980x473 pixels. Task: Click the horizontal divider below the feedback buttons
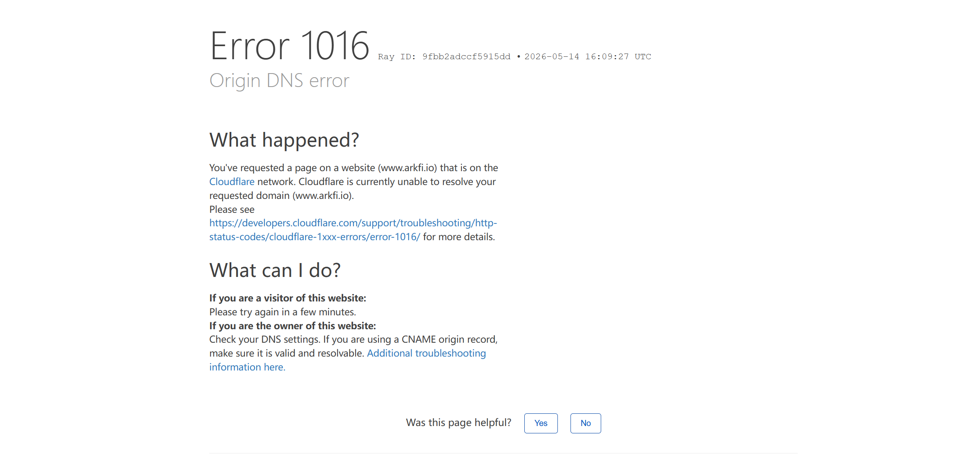click(x=503, y=453)
